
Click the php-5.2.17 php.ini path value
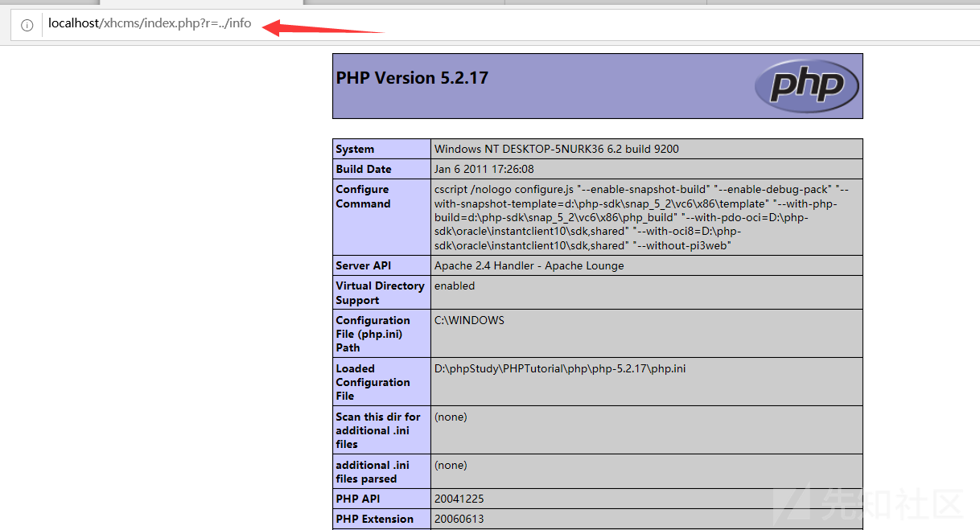pos(560,368)
